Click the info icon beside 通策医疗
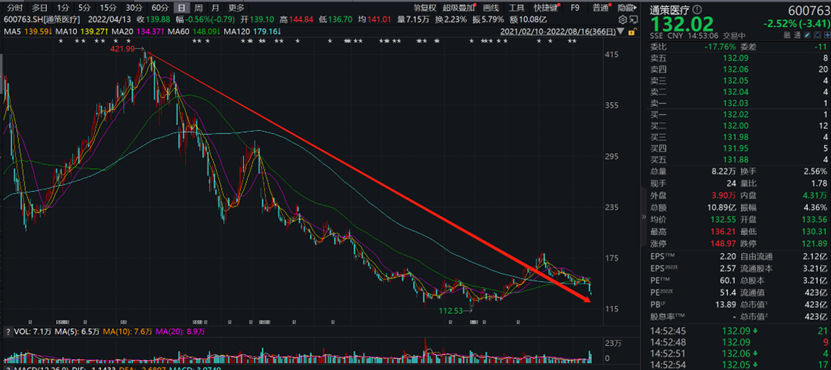Viewport: 831px width, 370px height. [696, 10]
